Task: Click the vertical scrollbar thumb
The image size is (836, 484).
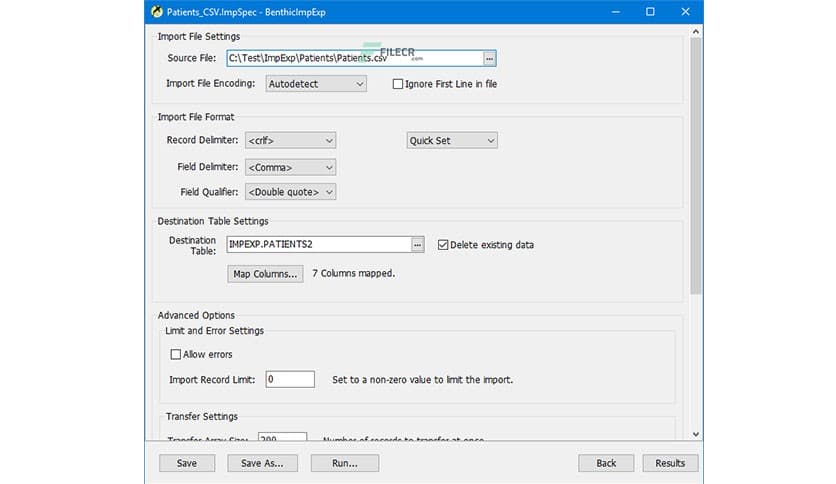Action: (x=696, y=165)
